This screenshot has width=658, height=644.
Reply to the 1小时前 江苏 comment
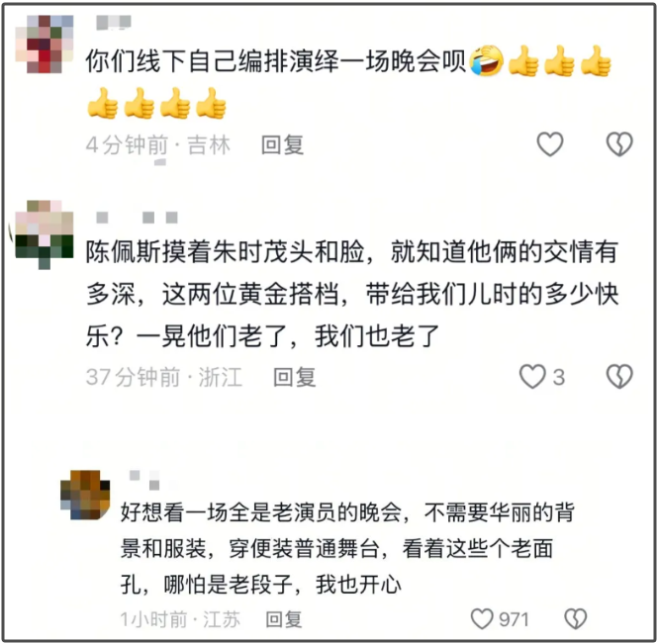(284, 619)
